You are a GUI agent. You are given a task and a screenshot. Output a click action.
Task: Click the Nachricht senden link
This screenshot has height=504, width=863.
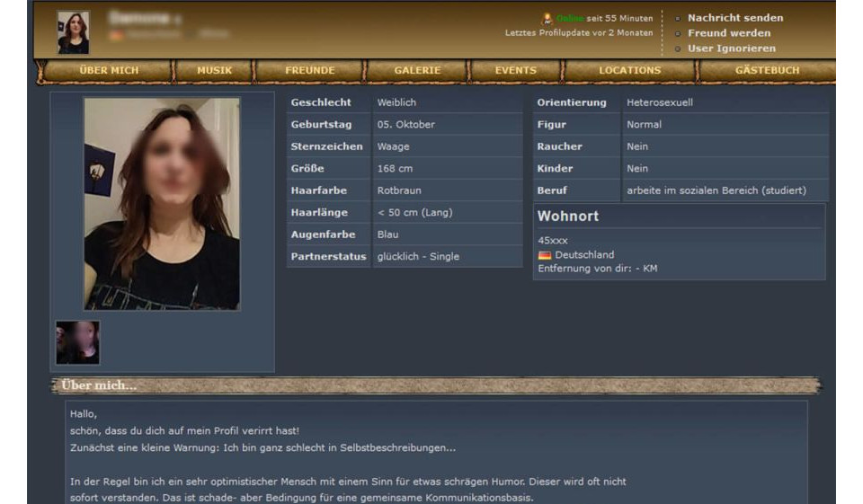coord(735,18)
